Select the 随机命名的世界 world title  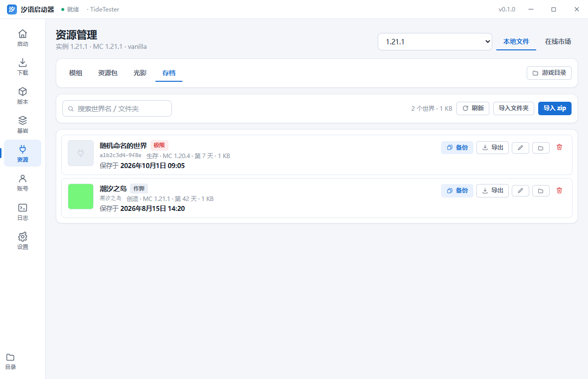click(124, 146)
